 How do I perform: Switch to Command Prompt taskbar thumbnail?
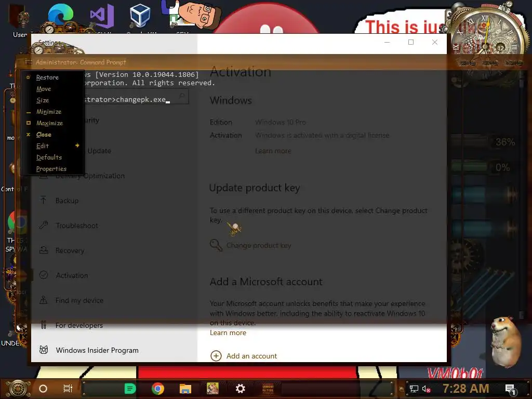[268, 389]
